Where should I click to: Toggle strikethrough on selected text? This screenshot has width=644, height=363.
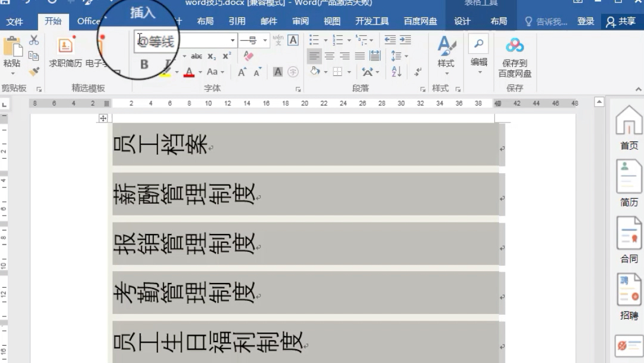(196, 56)
